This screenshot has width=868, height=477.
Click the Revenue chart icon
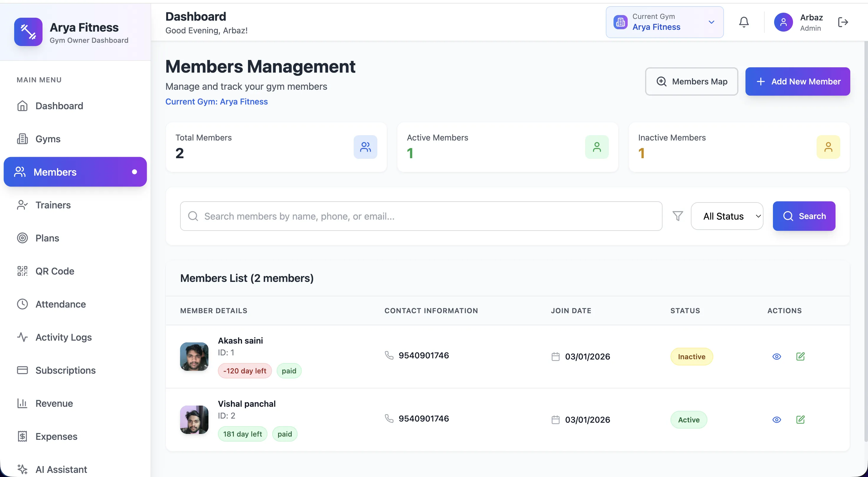coord(22,403)
